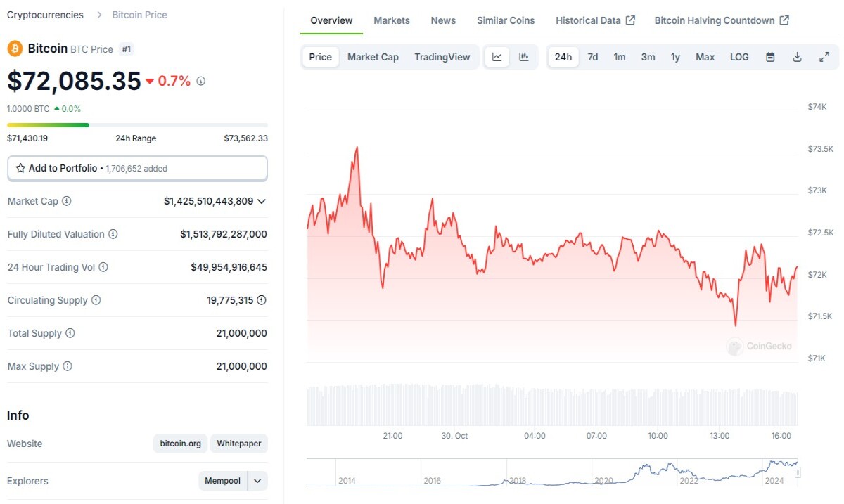Switch to candlestick chart icon

coord(524,57)
